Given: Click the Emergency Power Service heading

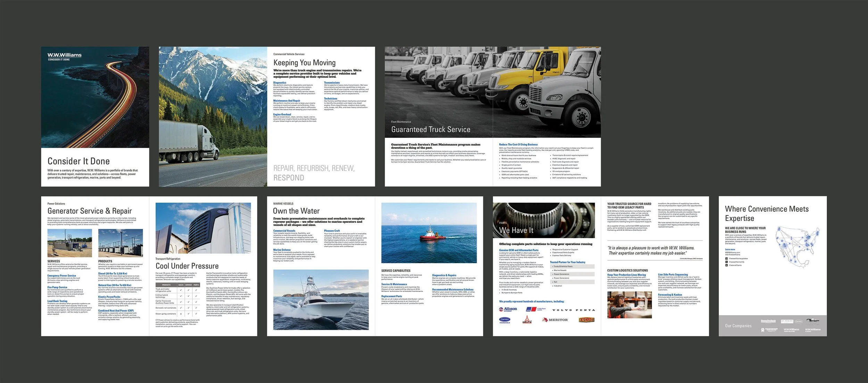Looking at the screenshot, I should point(61,276).
